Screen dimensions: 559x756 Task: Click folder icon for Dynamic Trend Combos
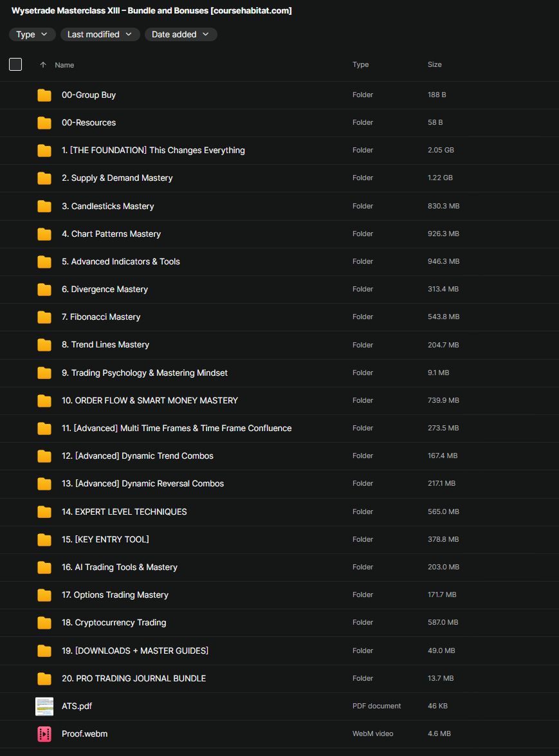[44, 456]
